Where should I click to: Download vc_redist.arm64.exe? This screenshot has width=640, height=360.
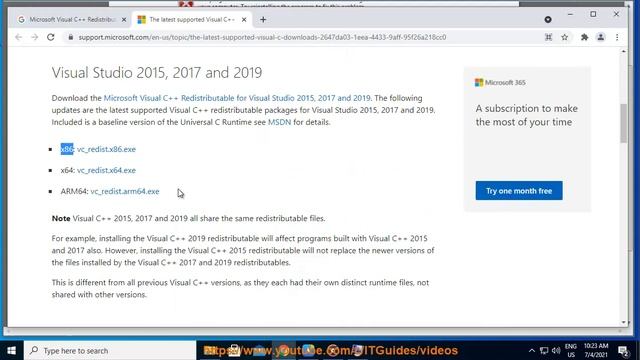tap(125, 191)
